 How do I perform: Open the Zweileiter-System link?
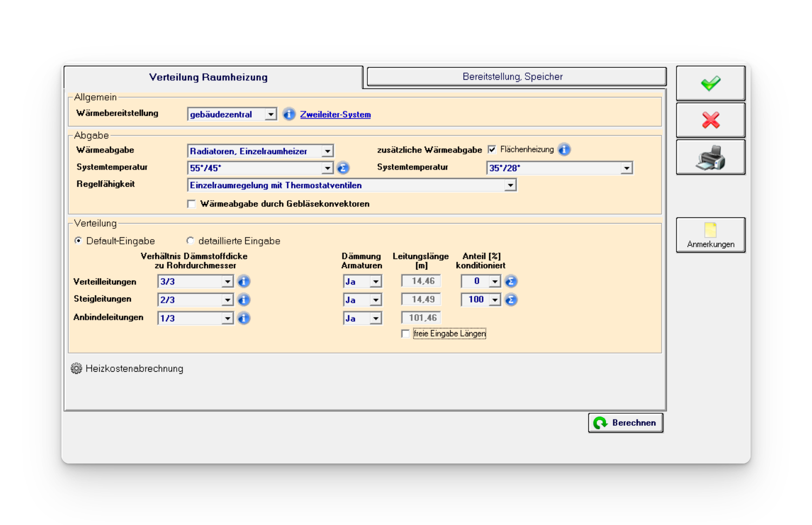tap(335, 114)
